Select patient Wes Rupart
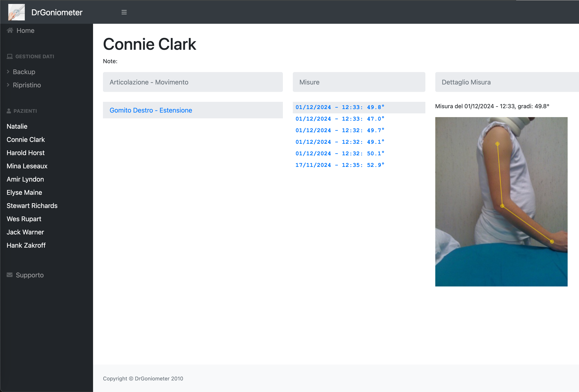 (x=24, y=219)
